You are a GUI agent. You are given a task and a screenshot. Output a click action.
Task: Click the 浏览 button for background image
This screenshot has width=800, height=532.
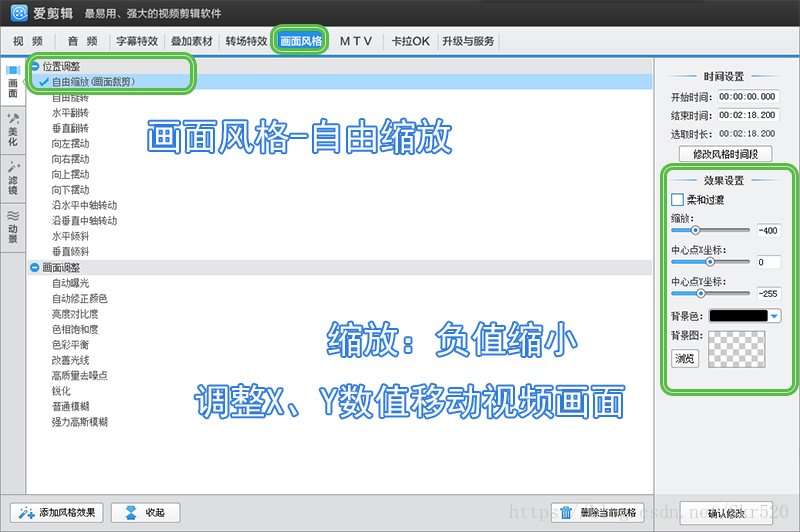(684, 359)
